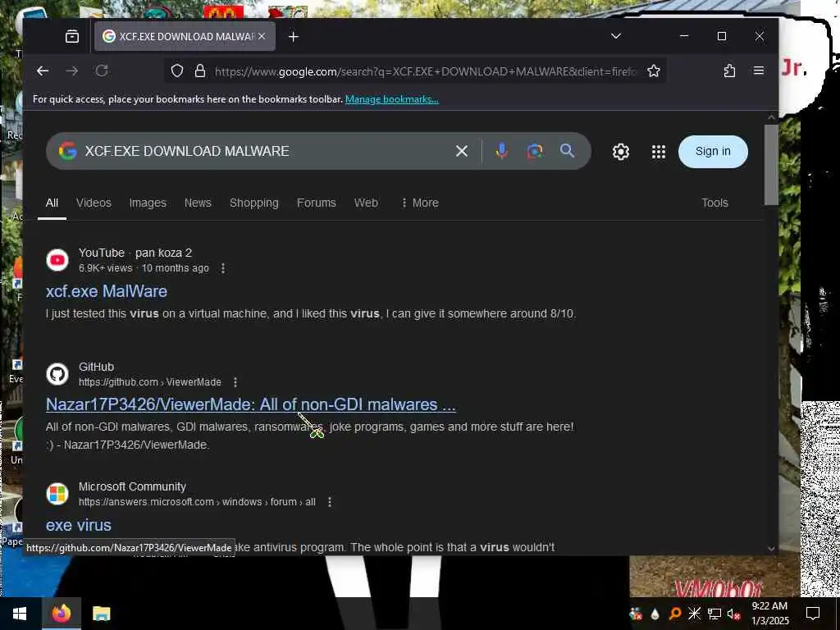Open the exe virus result link
Image resolution: width=840 pixels, height=630 pixels.
[79, 526]
